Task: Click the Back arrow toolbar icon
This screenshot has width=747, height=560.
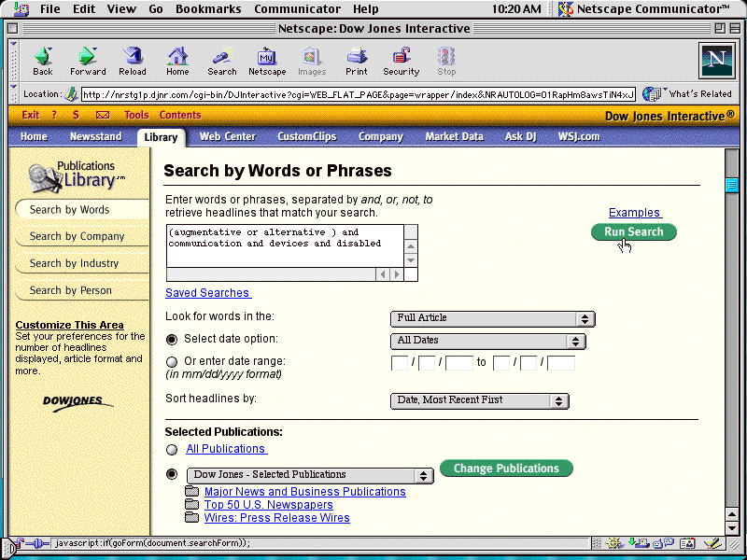Action: coord(42,56)
